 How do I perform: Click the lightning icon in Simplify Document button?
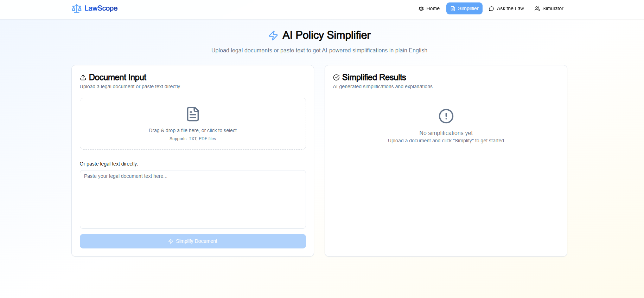(x=171, y=241)
